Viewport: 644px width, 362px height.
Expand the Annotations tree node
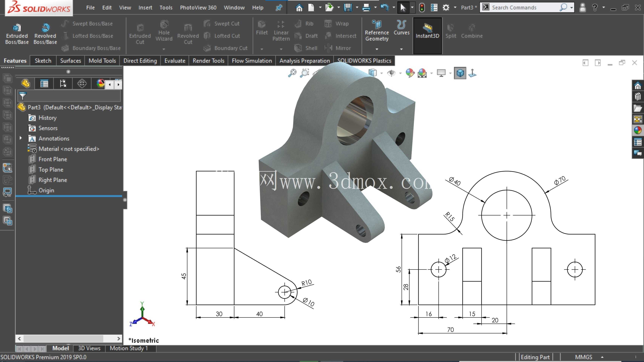pos(21,138)
